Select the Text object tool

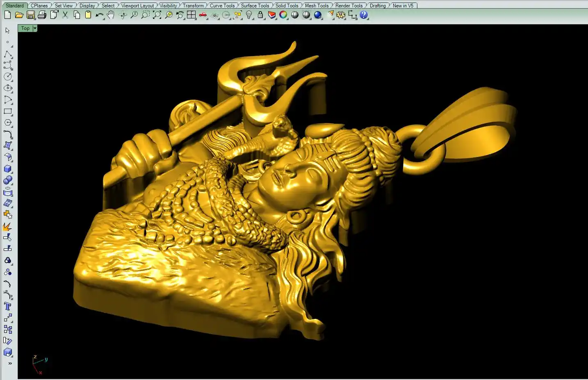click(7, 306)
